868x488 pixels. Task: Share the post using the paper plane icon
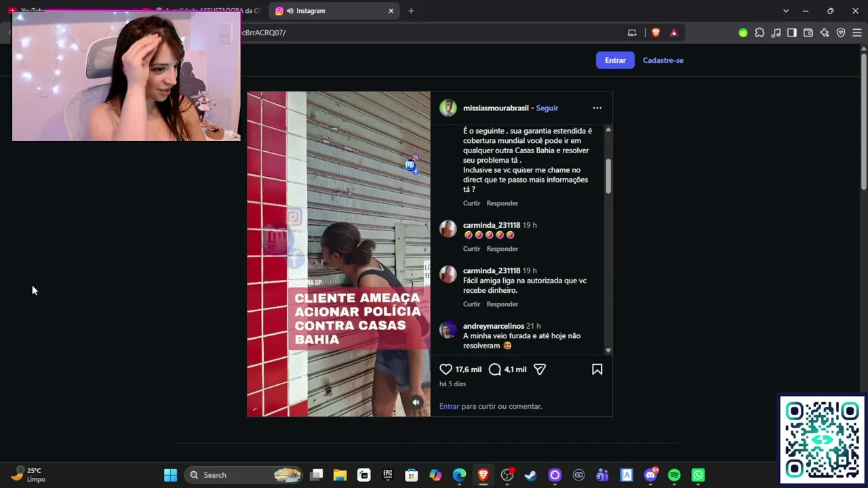(540, 369)
